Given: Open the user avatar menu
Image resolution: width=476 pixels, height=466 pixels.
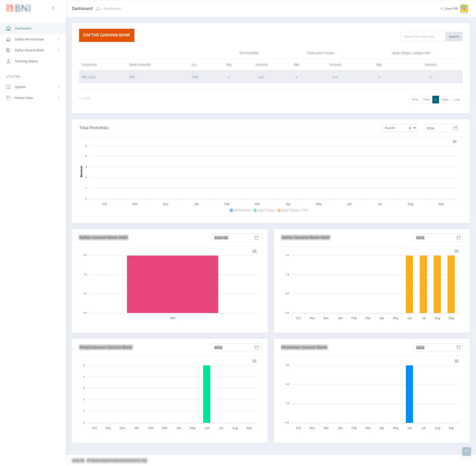Looking at the screenshot, I should click(464, 9).
